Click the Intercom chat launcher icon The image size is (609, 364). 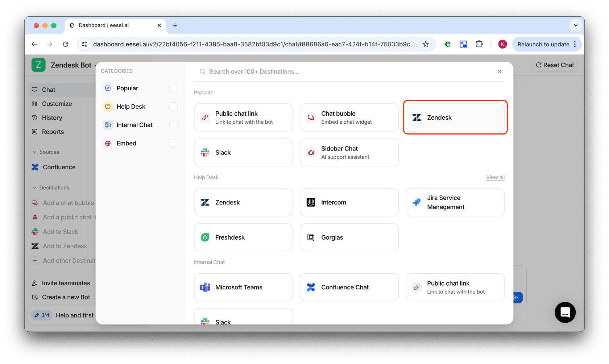(565, 312)
